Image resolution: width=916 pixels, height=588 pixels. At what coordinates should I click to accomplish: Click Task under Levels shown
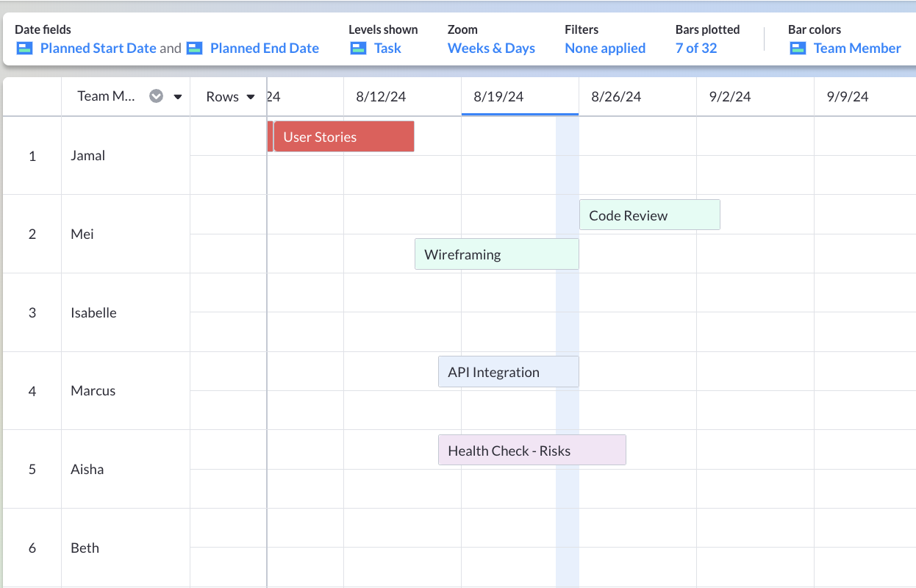[x=387, y=48]
